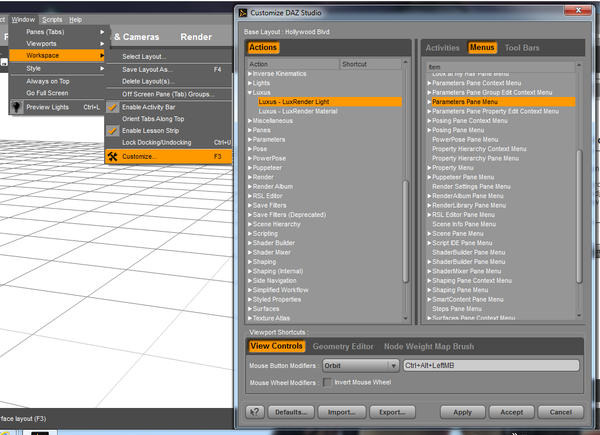Select Scene Info Pane Menu item
Image resolution: width=600 pixels, height=435 pixels.
pyautogui.click(x=464, y=224)
